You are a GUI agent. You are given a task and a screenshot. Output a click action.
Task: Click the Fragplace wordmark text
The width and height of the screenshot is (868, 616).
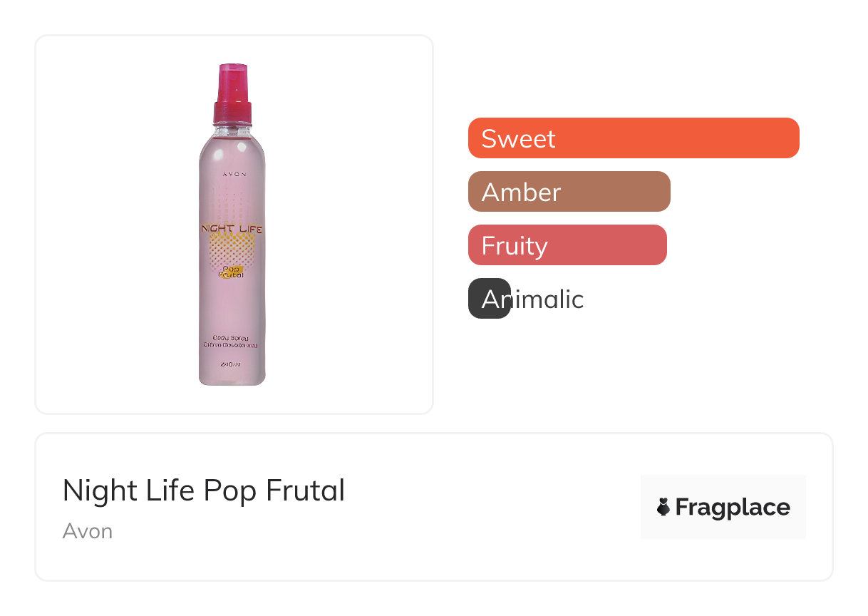[x=733, y=508]
